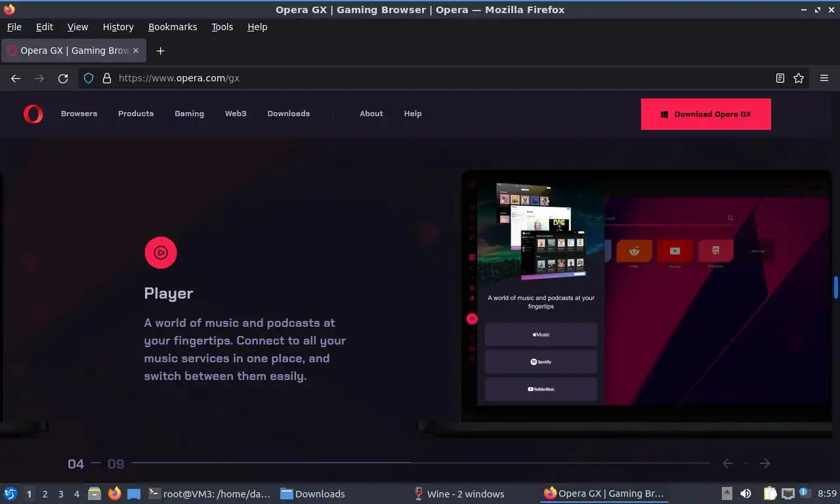This screenshot has height=504, width=840.
Task: Click the show desktop taskbar icon
Action: (134, 493)
